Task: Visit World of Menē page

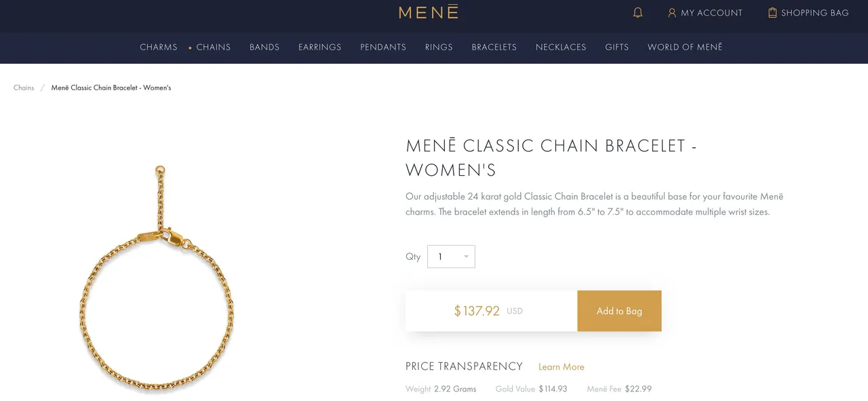Action: pos(685,47)
